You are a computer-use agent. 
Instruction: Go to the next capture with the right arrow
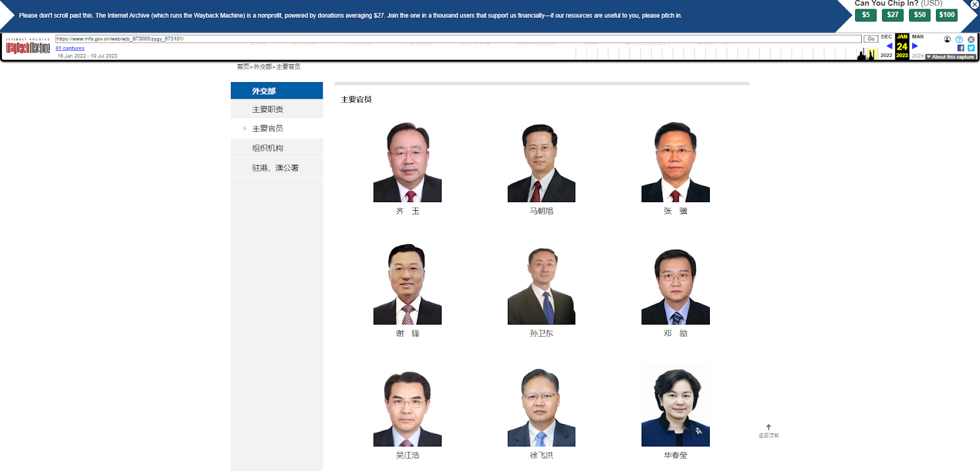pos(915,46)
